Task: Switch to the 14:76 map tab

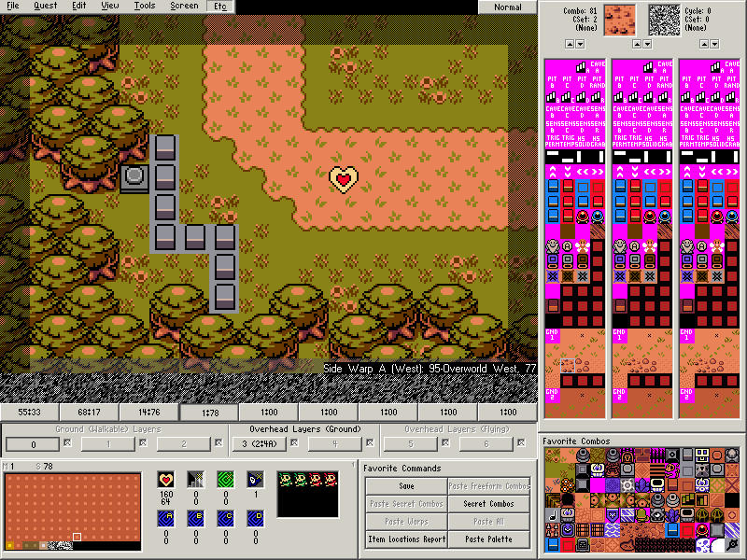Action: point(149,412)
